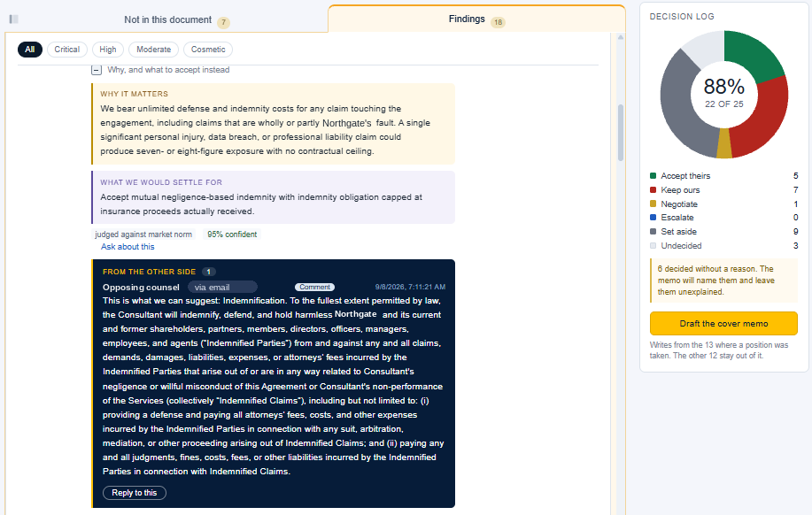Filter findings by High severity

(108, 50)
